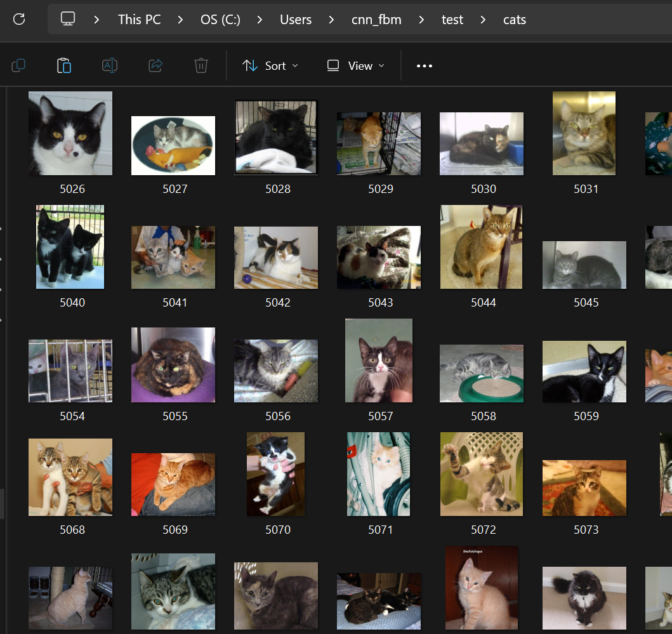Select image thumbnail 5056

point(276,371)
